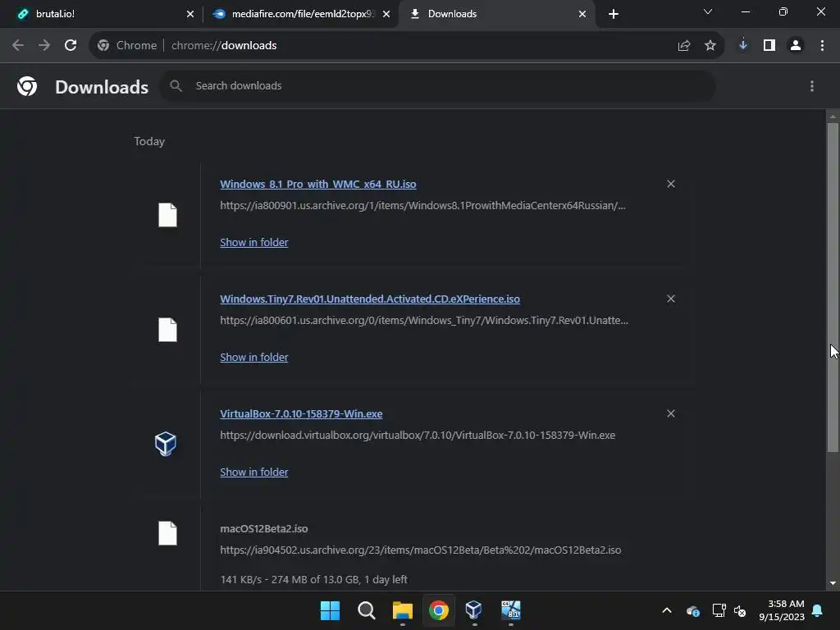This screenshot has height=630, width=840.
Task: Click the macOS12Beta2.iso file icon
Action: 167,533
